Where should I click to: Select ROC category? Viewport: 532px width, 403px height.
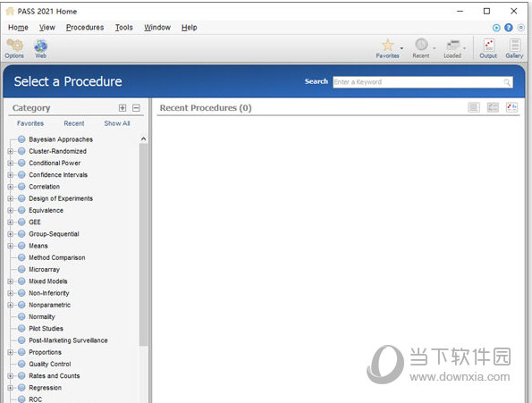point(35,399)
